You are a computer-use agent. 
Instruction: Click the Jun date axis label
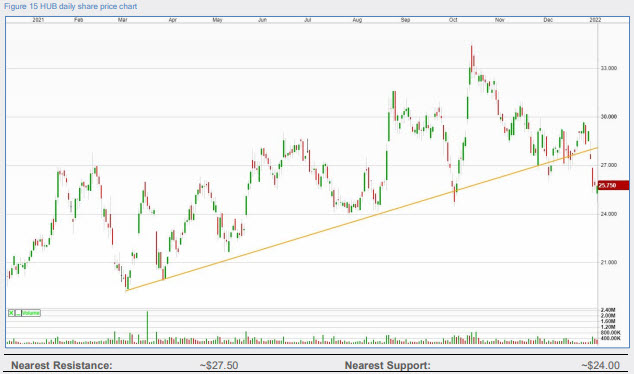[x=262, y=20]
